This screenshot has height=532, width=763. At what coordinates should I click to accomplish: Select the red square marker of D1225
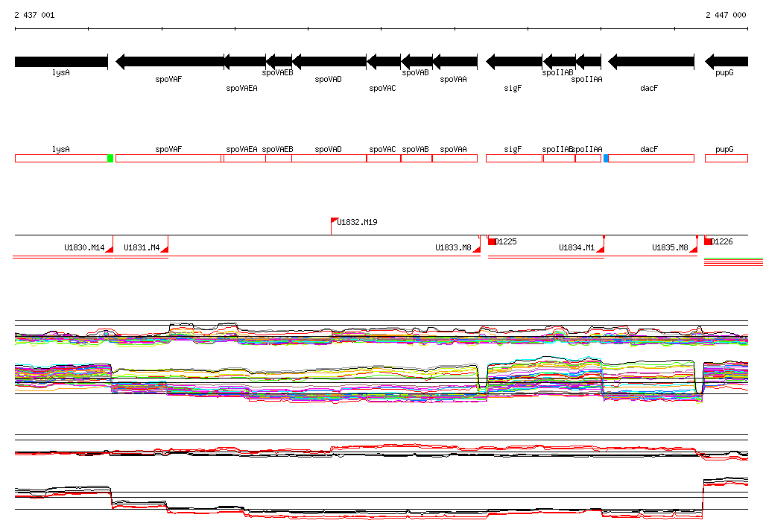point(492,241)
